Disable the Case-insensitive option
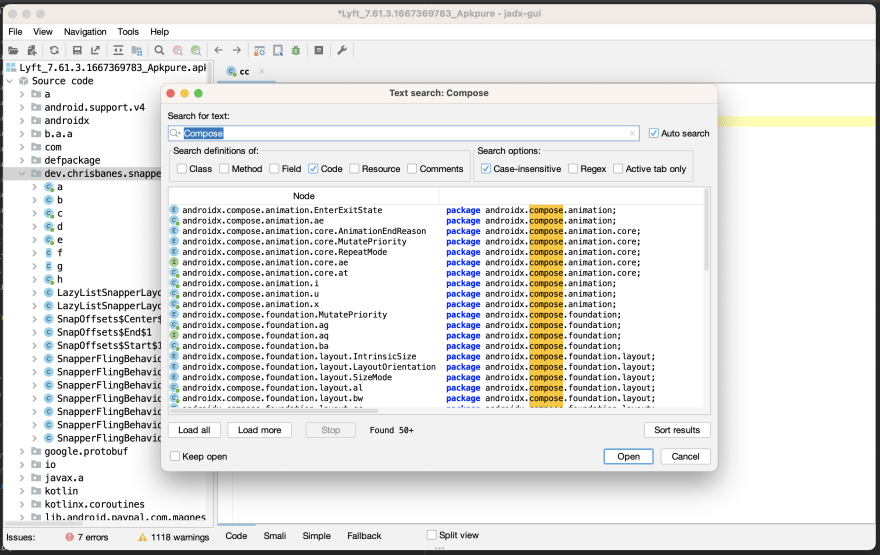This screenshot has width=880, height=555. [x=486, y=168]
